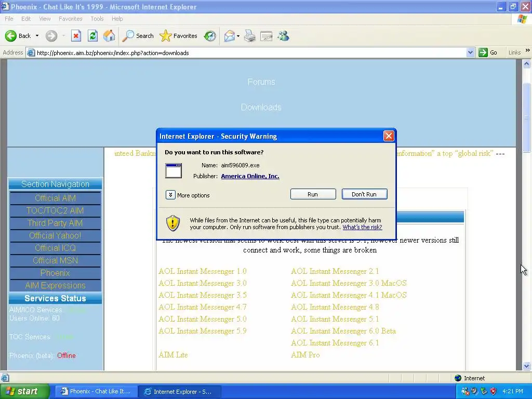This screenshot has height=399, width=532.
Task: Open the Messenger people icon
Action: [283, 36]
